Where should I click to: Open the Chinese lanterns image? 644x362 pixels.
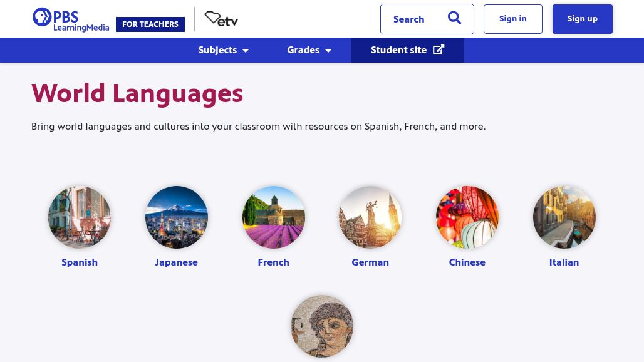click(467, 217)
